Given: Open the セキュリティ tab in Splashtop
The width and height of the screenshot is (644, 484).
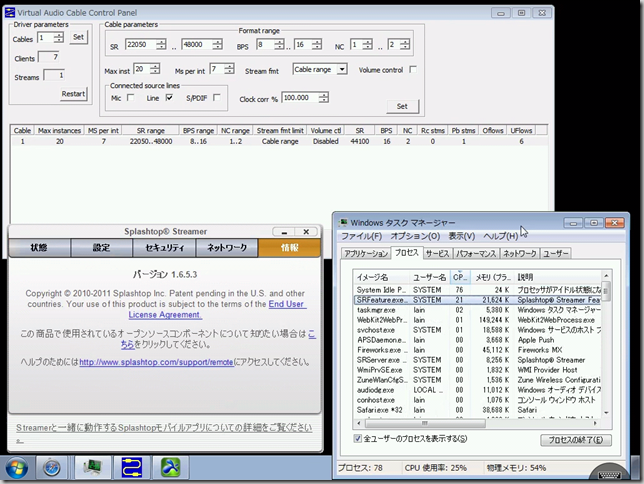Looking at the screenshot, I should 164,247.
